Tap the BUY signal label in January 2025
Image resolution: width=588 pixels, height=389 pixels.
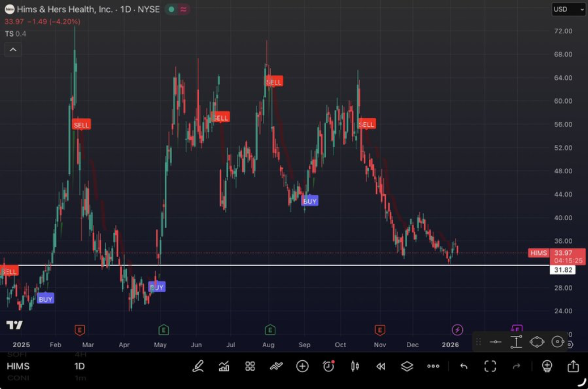(45, 298)
